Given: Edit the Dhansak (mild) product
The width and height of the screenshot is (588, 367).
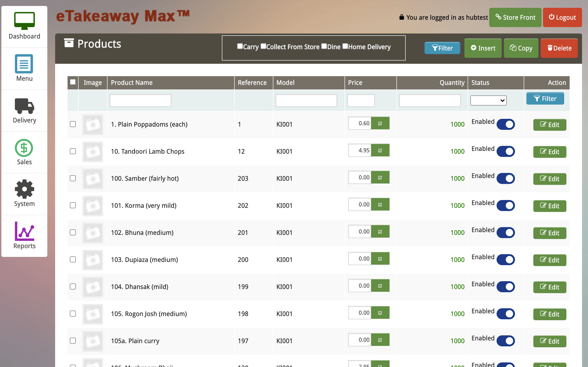Looking at the screenshot, I should tap(550, 287).
